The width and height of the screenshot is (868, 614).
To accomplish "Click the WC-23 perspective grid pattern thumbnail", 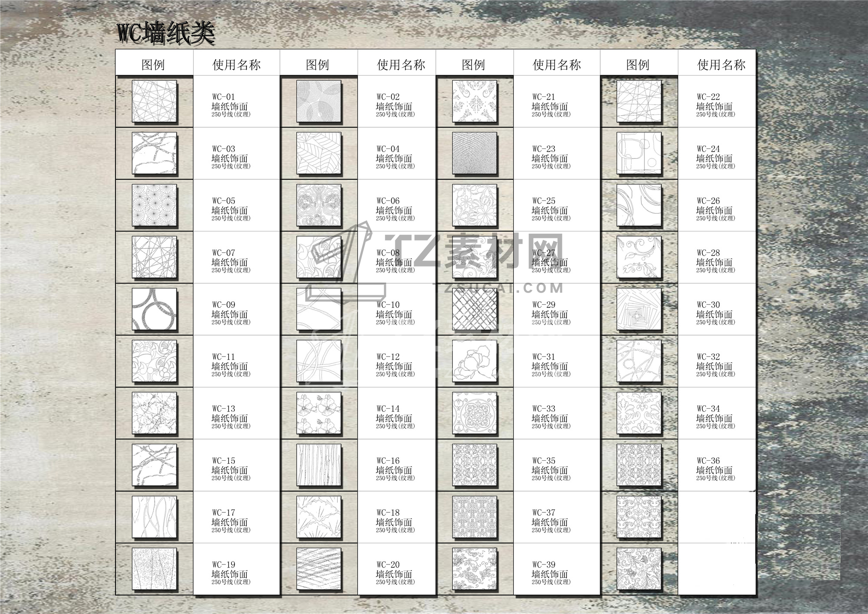I will coord(474,153).
